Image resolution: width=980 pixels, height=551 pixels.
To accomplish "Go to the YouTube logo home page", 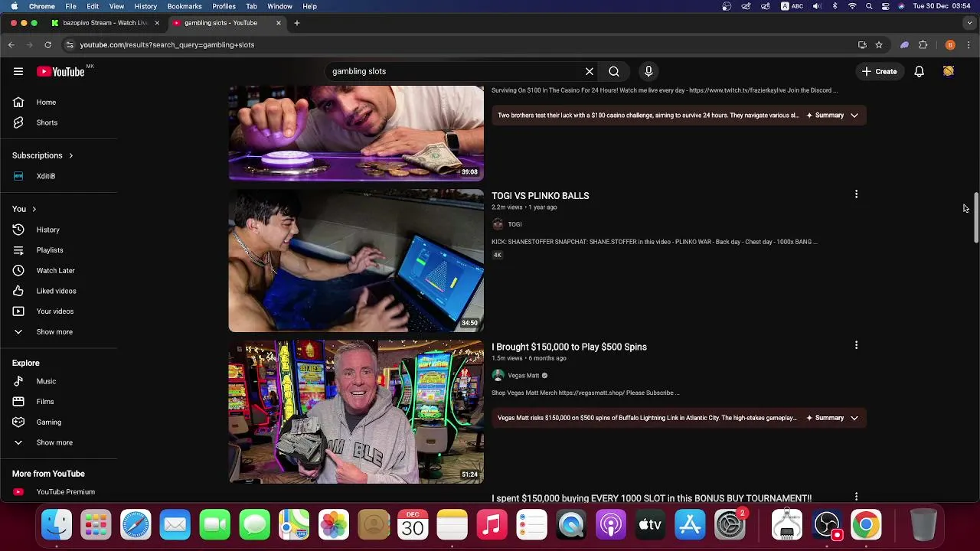I will pos(60,71).
